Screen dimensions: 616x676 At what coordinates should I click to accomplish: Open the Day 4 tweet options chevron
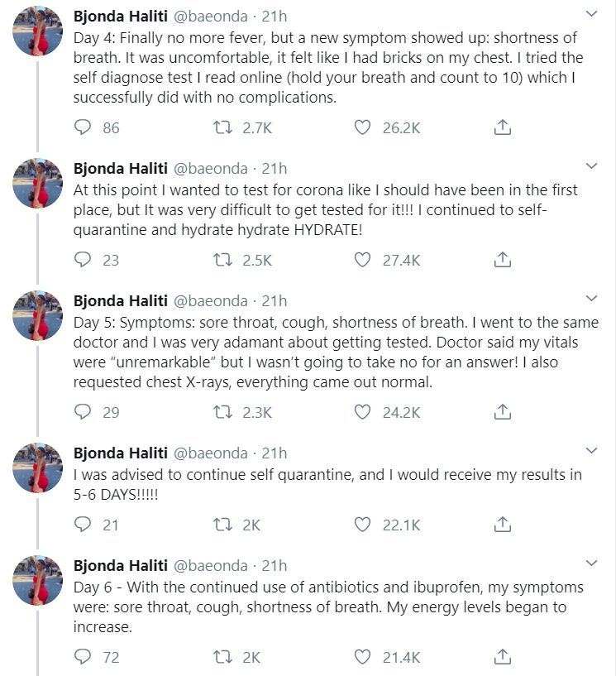click(x=592, y=14)
